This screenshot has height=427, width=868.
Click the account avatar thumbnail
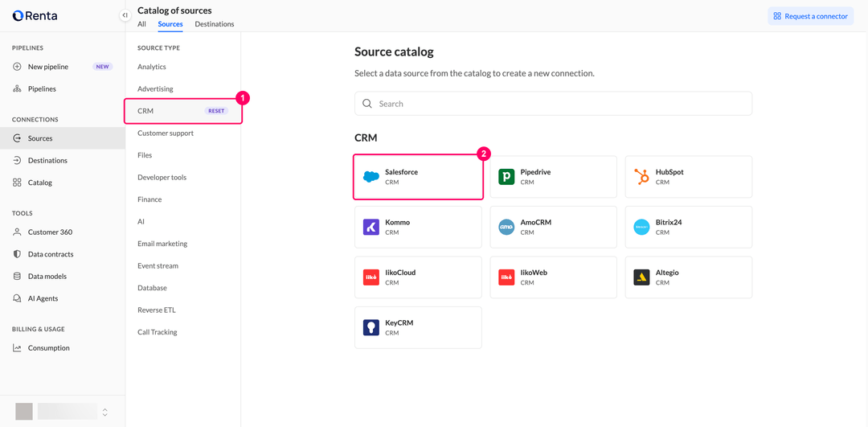[x=24, y=412]
